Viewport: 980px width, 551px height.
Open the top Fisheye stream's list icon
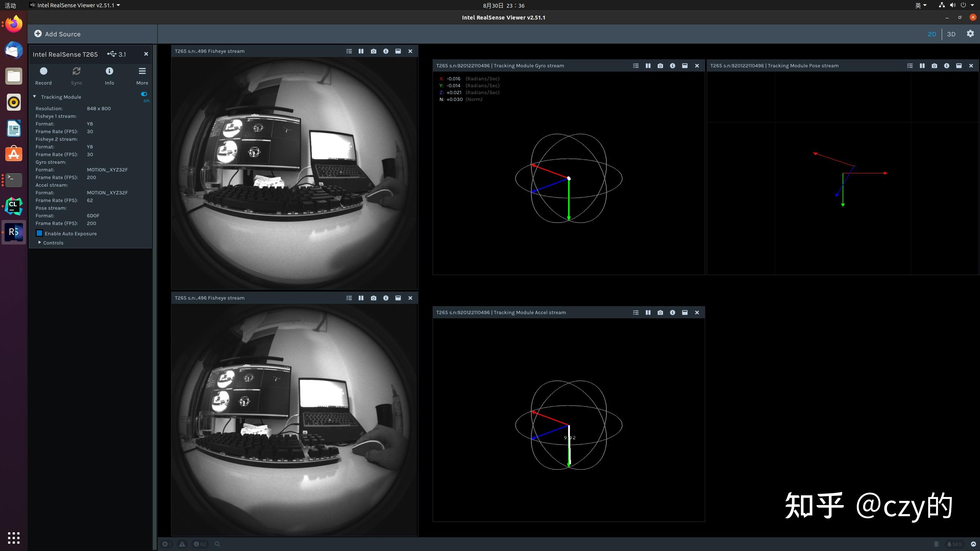pyautogui.click(x=349, y=51)
